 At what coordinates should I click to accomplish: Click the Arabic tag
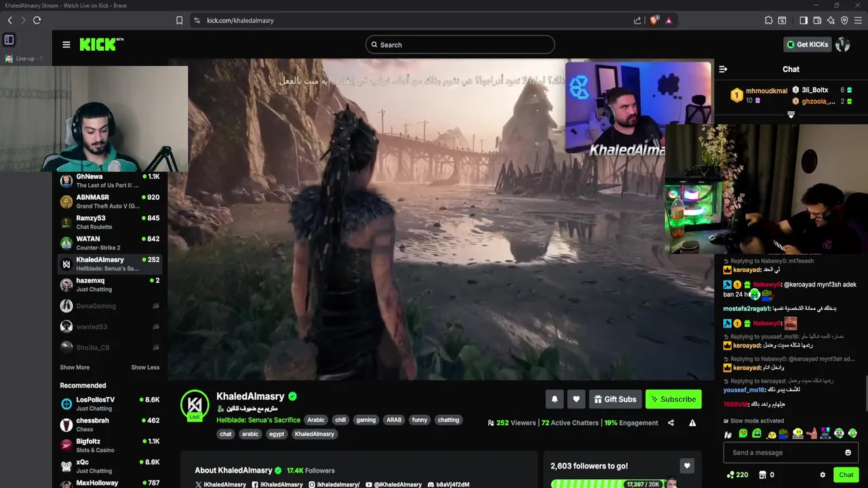point(316,420)
